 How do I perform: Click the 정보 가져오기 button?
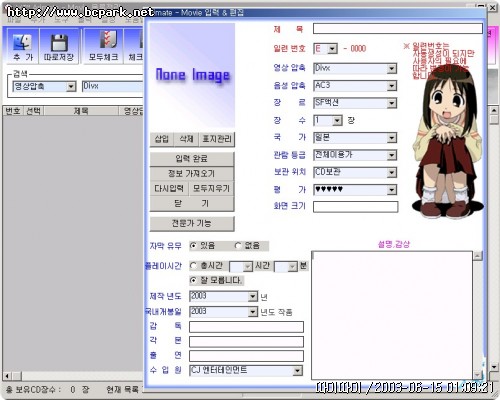tap(192, 174)
